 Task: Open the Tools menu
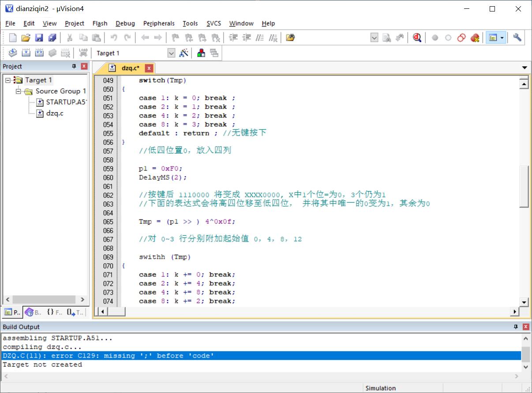click(190, 23)
